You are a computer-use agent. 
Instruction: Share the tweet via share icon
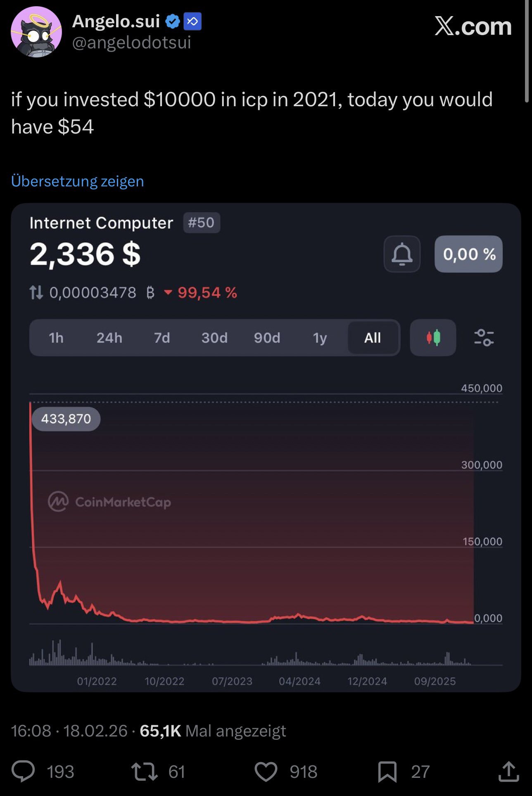click(508, 772)
